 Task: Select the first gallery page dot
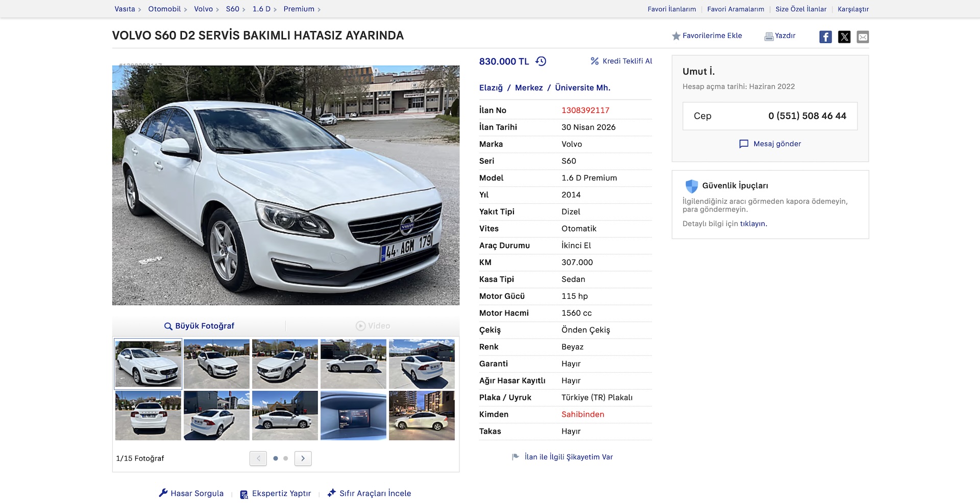(276, 458)
